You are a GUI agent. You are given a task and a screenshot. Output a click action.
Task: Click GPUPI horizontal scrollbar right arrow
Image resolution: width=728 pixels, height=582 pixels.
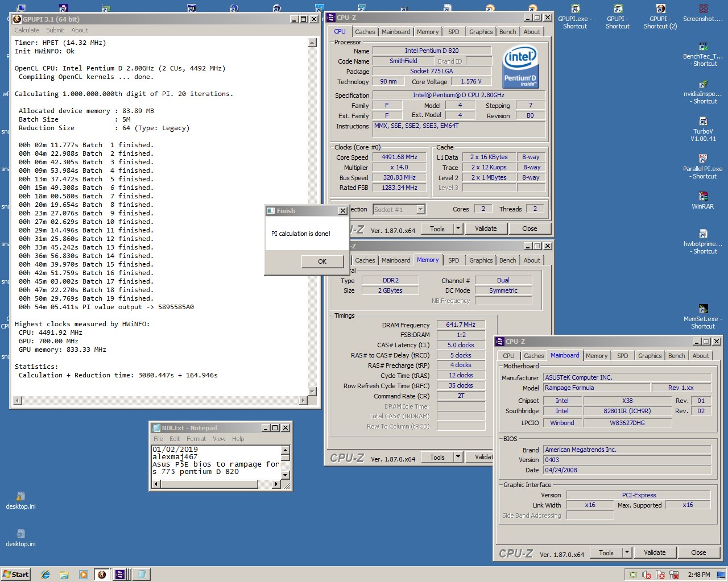click(303, 401)
